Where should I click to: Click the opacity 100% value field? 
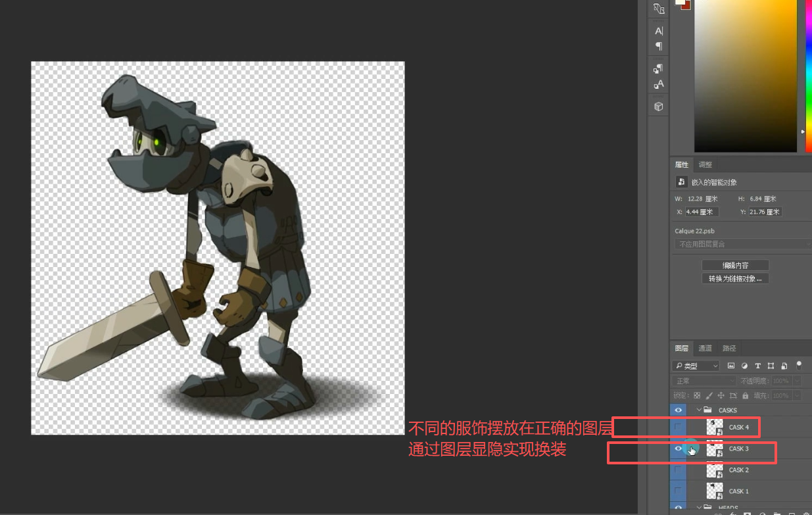click(780, 381)
